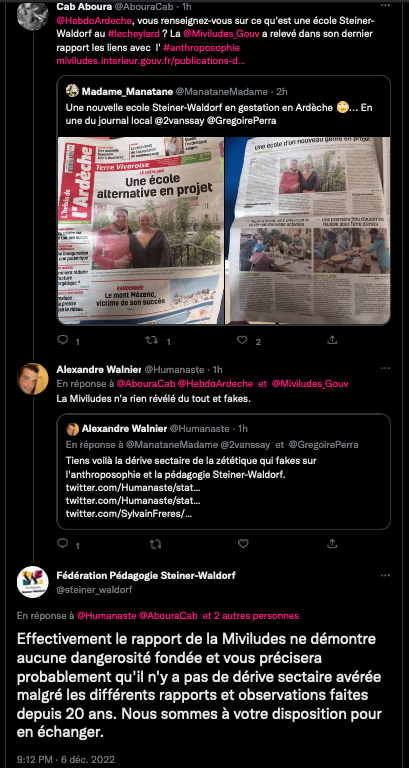The height and width of the screenshot is (768, 409).
Task: Like Alexandre Walnier's tweet
Action: (243, 543)
